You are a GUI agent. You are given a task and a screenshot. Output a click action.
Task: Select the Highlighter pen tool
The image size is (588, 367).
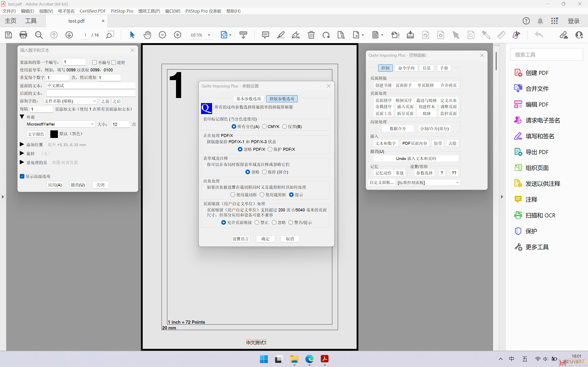pyautogui.click(x=281, y=35)
